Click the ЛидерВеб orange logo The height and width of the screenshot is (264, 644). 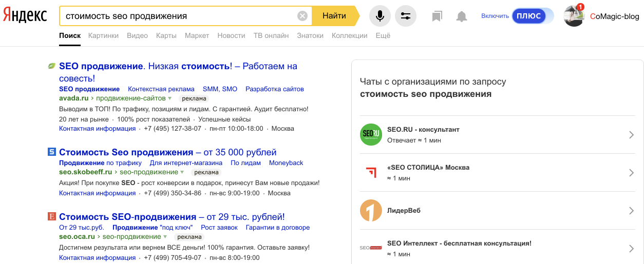(x=371, y=211)
